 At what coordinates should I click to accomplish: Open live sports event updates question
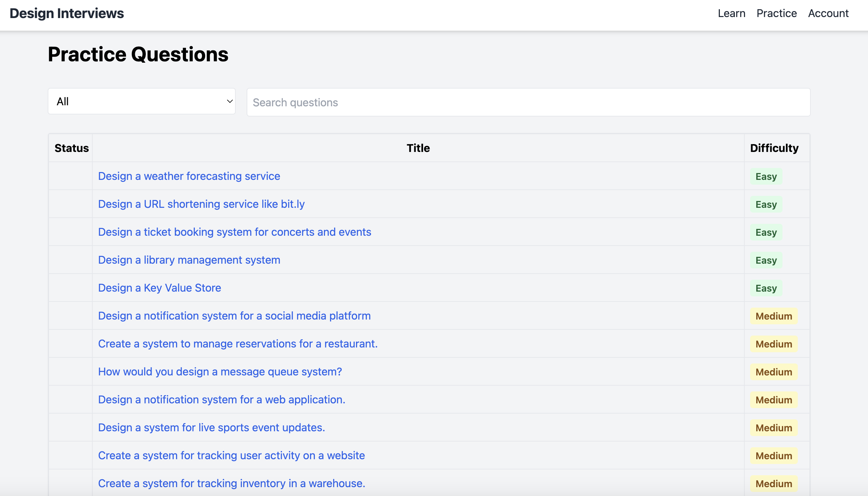pyautogui.click(x=211, y=428)
